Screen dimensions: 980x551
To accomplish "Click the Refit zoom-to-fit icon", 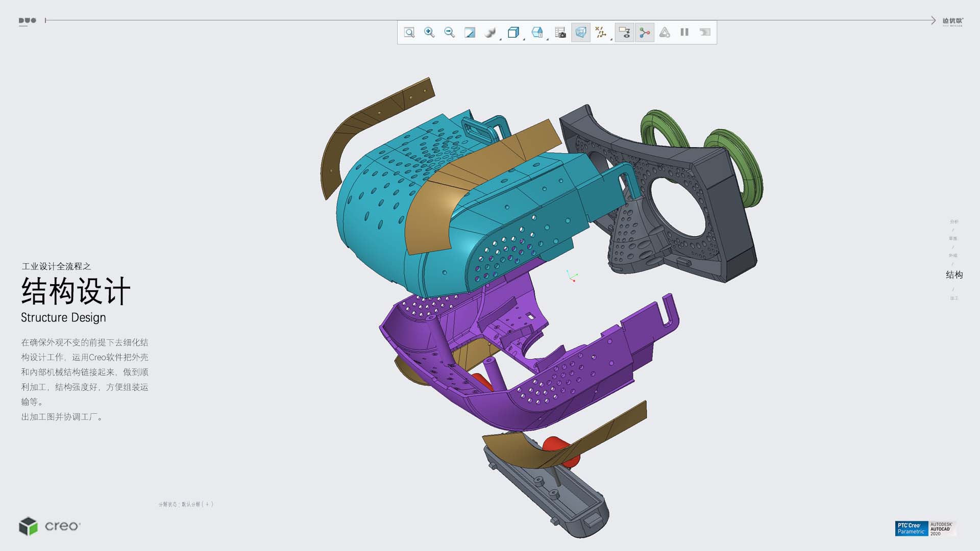I will point(409,33).
